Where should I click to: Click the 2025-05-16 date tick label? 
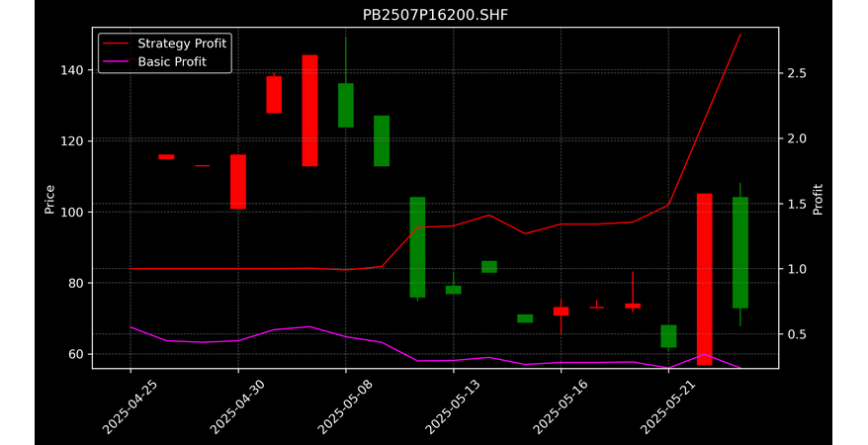561,406
